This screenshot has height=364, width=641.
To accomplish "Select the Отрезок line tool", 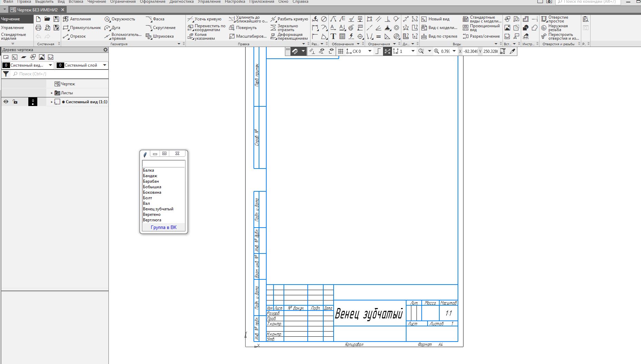I will pos(74,36).
